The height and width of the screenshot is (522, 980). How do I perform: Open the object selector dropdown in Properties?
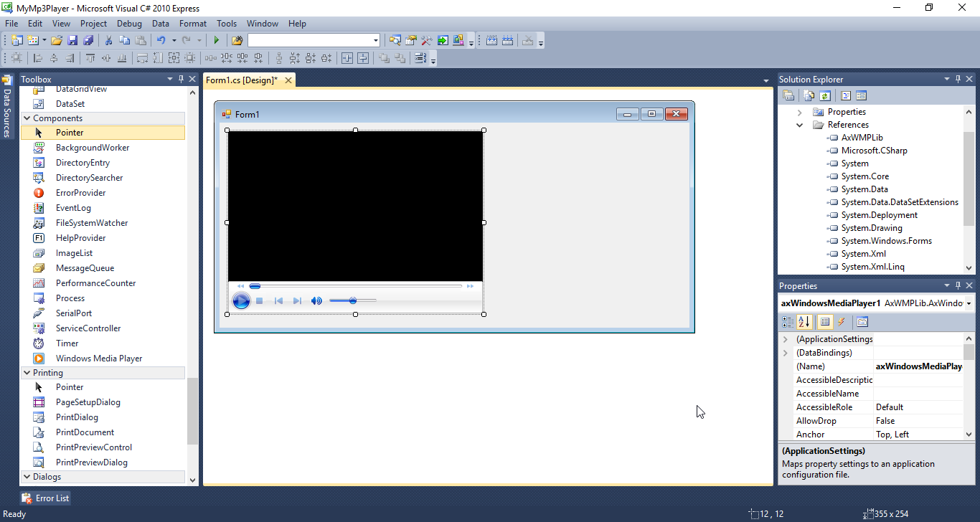(969, 303)
